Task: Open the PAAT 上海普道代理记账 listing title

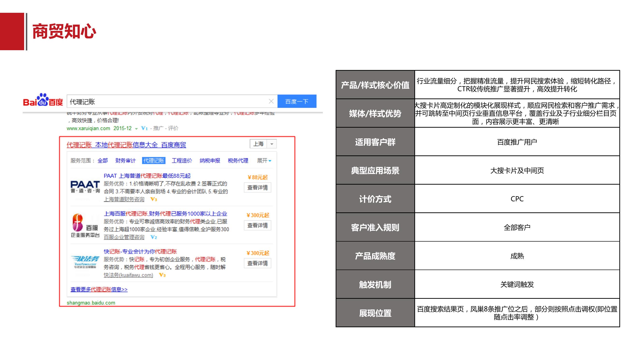Action: pos(147,176)
